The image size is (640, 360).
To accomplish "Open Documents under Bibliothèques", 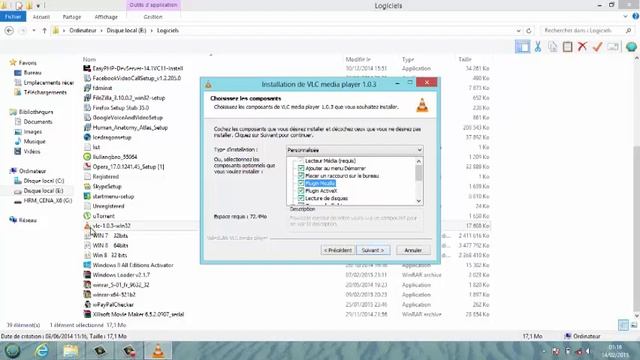I will pyautogui.click(x=38, y=122).
